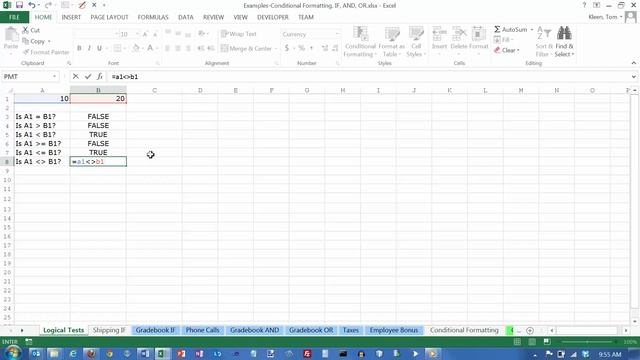640x360 pixels.
Task: Open the Sort & Filter menu
Action: (544, 42)
